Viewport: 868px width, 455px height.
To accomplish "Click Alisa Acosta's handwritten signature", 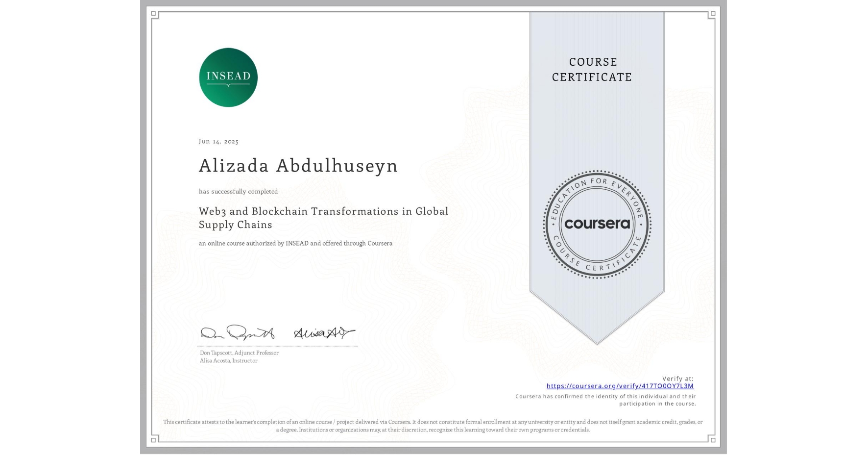I will pyautogui.click(x=324, y=333).
